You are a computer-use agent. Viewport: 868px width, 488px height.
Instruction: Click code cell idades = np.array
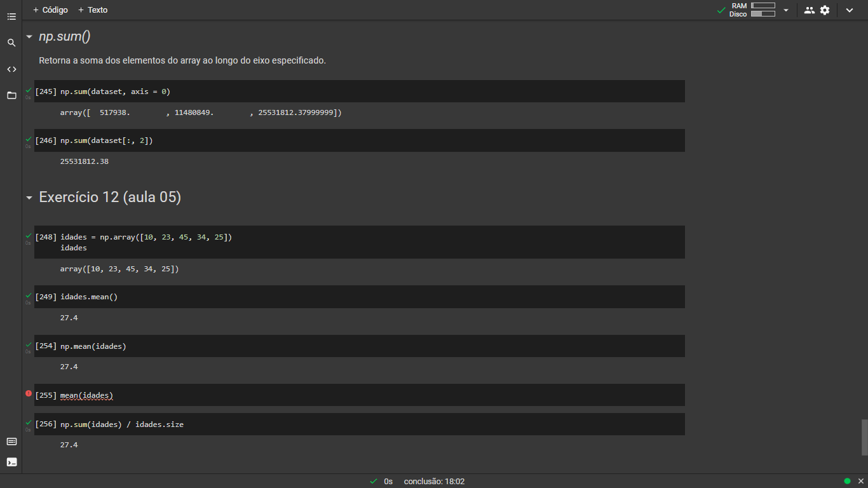click(x=360, y=242)
